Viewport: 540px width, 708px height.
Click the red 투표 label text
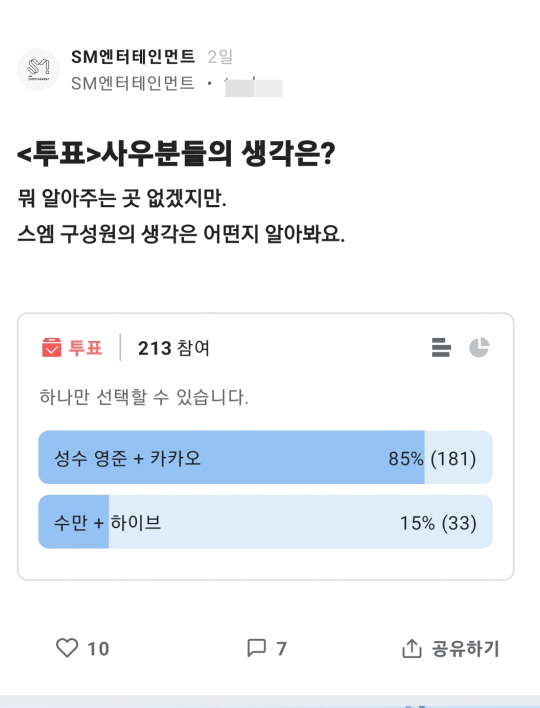click(x=85, y=348)
